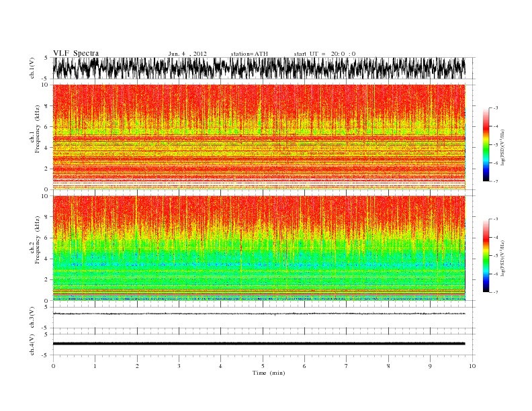The image size is (532, 411).
Task: Click inside the ch.1 frequency spectrogram
Action: click(x=259, y=137)
